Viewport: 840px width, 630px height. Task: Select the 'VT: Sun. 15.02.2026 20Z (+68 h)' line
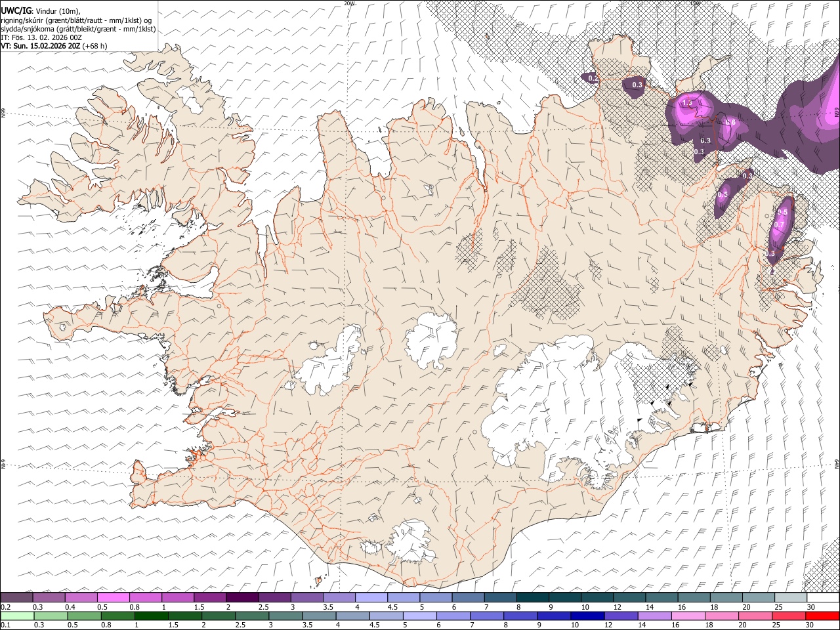pos(54,46)
